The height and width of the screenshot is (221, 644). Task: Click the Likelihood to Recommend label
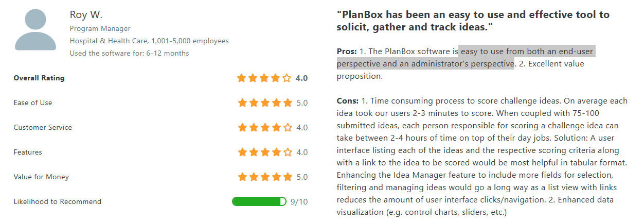(58, 202)
